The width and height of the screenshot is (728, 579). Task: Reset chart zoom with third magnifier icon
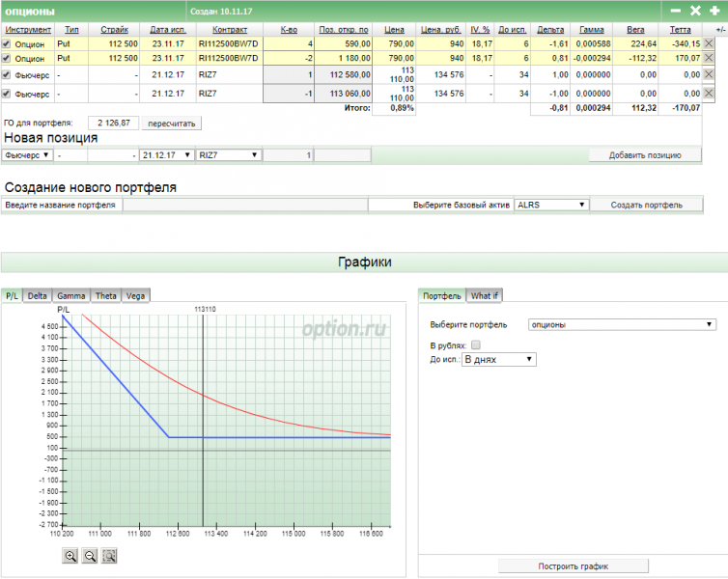pyautogui.click(x=109, y=555)
